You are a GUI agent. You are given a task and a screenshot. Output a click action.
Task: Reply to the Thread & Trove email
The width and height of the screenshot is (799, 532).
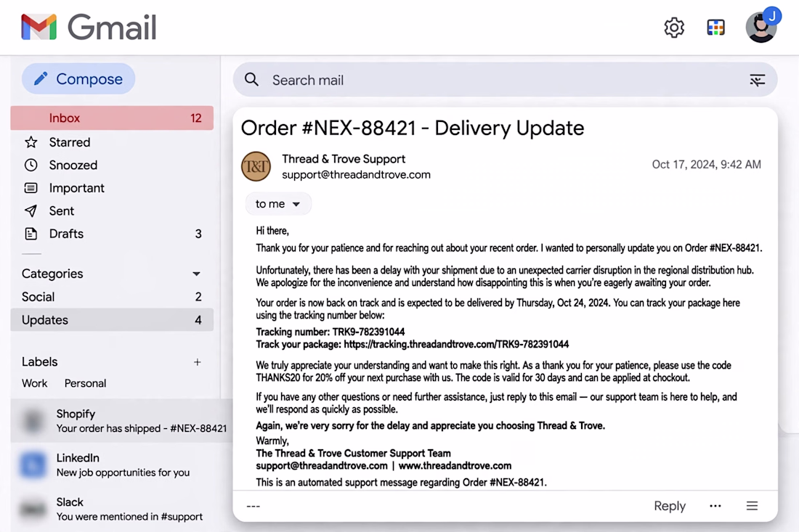tap(669, 506)
